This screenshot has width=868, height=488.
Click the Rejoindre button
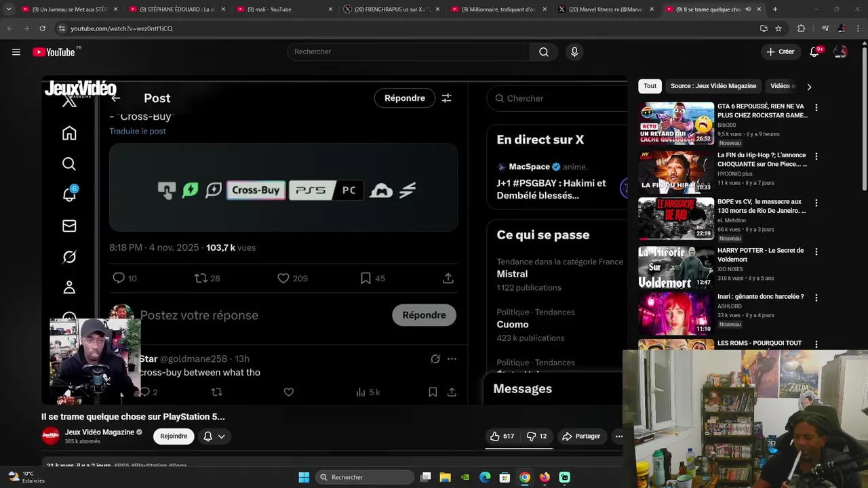point(174,436)
